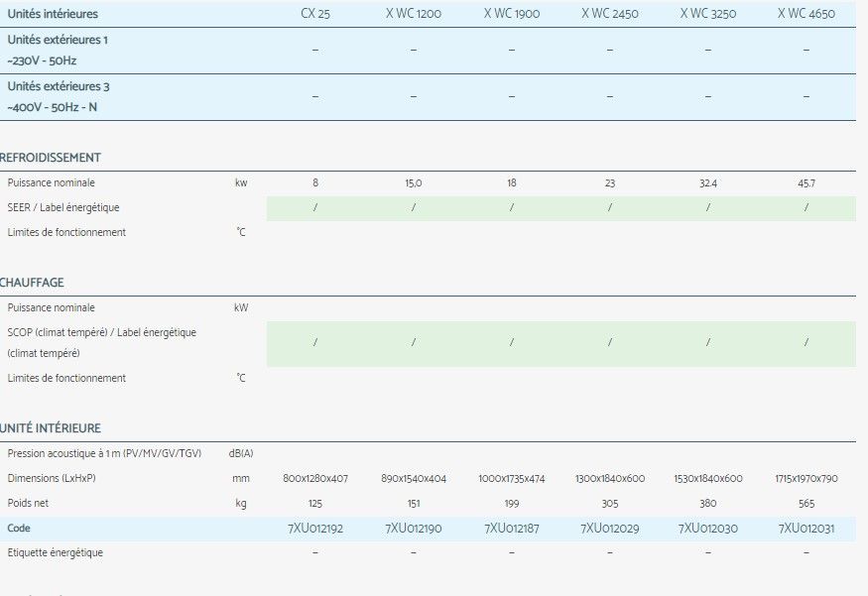Click the Etiquette énergétique row label
Screen dimensions: 868x596
click(55, 552)
